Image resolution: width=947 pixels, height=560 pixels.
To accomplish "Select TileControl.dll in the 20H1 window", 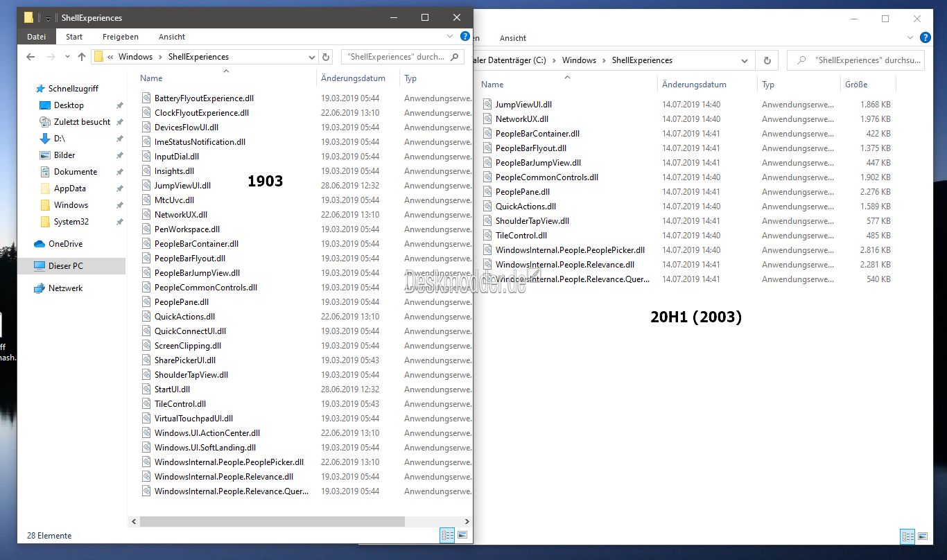I will pos(521,236).
